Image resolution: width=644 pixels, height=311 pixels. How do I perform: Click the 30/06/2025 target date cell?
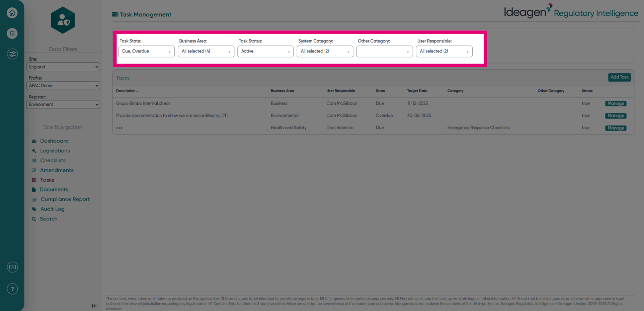(419, 115)
